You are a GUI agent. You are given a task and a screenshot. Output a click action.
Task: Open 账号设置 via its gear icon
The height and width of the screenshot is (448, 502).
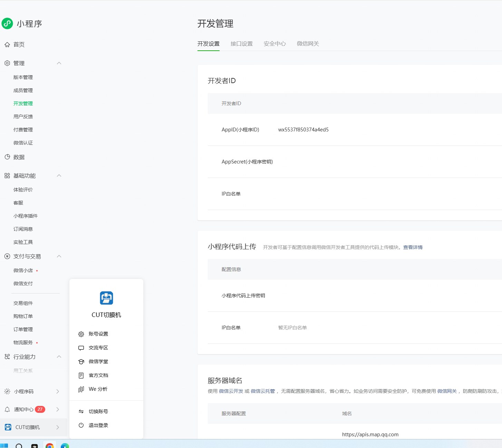click(x=81, y=334)
